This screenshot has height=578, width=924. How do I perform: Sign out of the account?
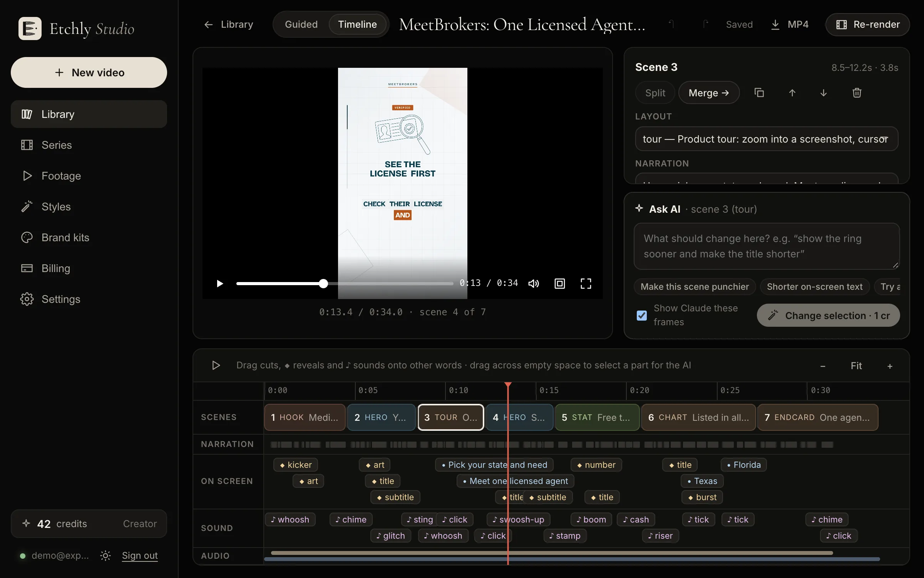140,555
